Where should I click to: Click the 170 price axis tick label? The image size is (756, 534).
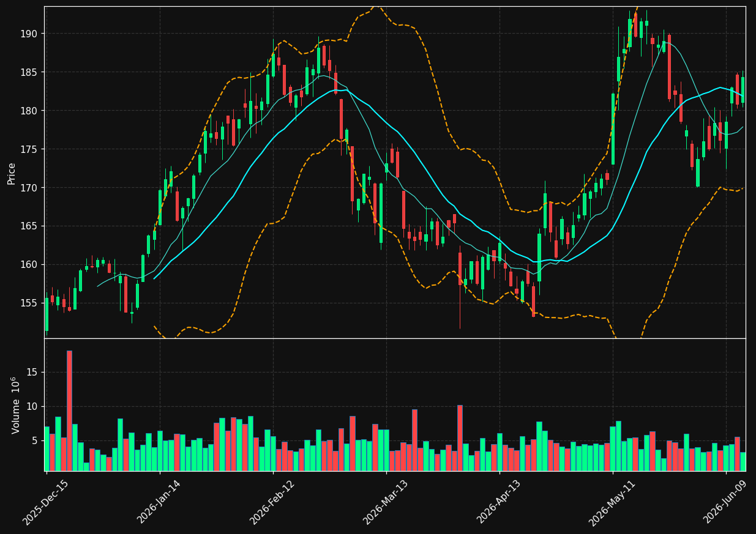click(30, 188)
